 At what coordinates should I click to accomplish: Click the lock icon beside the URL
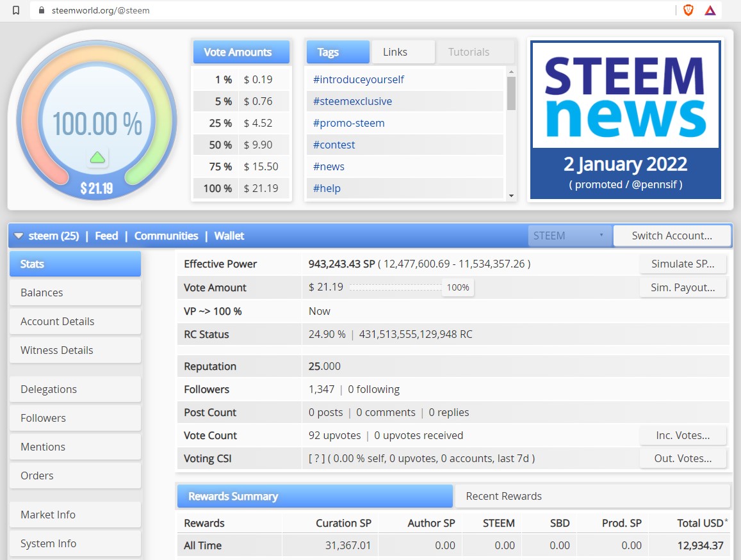coord(42,10)
